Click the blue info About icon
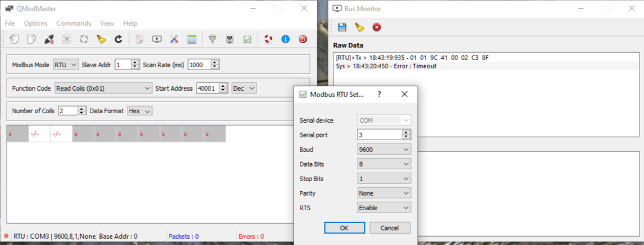Viewport: 644px width, 245px height. tap(285, 39)
